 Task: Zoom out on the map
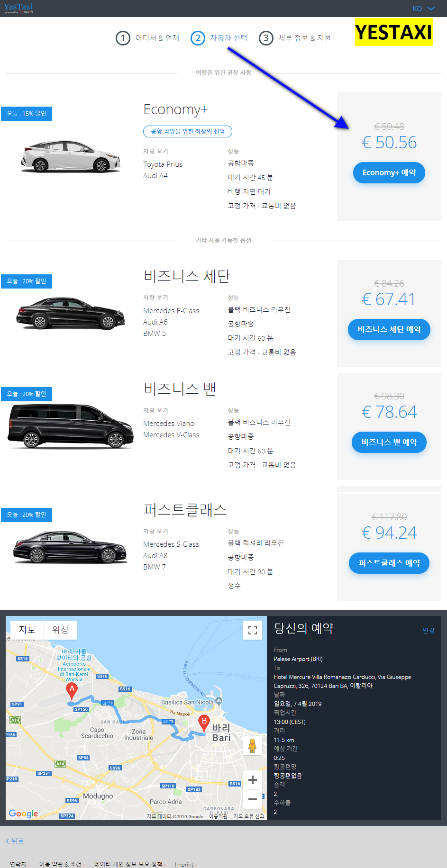[253, 799]
